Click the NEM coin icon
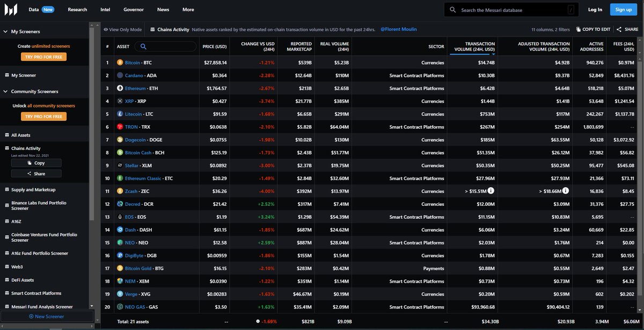The image size is (644, 330). pyautogui.click(x=120, y=281)
